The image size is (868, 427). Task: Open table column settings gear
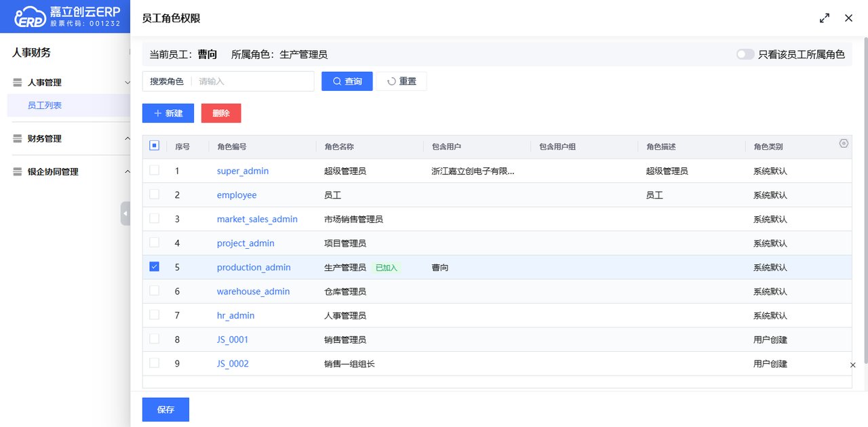(844, 144)
